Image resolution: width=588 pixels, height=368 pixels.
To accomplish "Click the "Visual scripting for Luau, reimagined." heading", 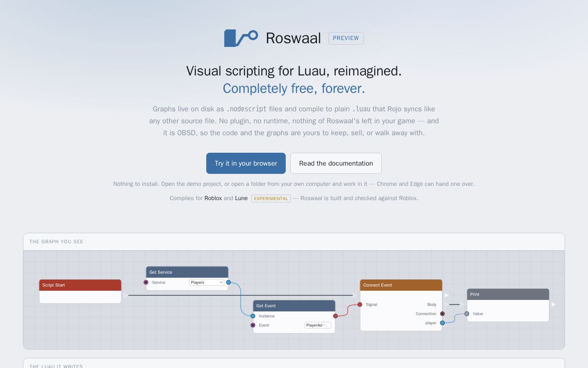I will [294, 71].
